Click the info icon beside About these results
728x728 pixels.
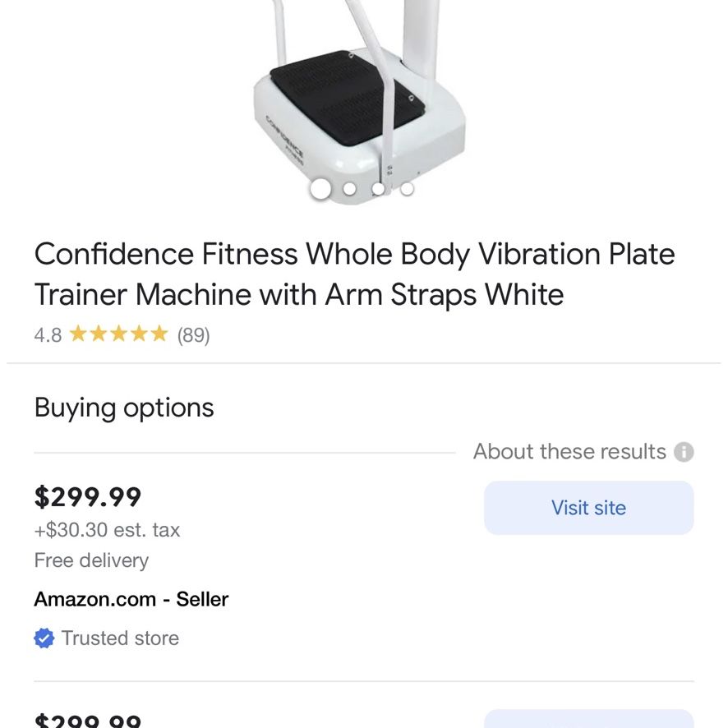coord(684,452)
